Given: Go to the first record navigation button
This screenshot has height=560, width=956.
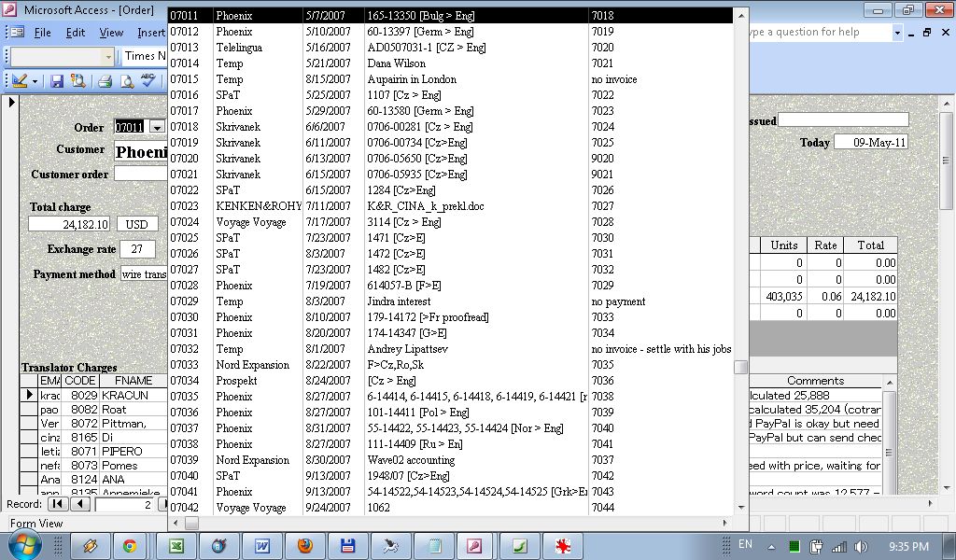Looking at the screenshot, I should click(x=58, y=504).
